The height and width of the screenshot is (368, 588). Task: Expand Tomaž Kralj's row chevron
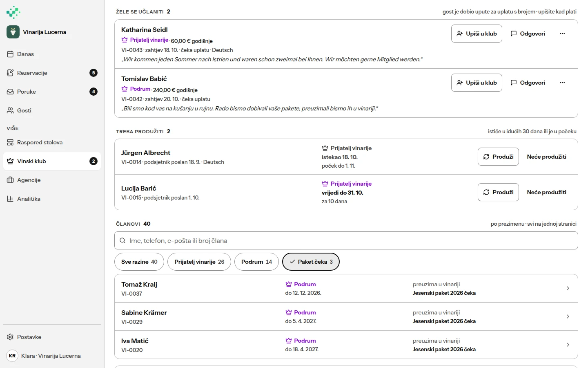point(568,288)
